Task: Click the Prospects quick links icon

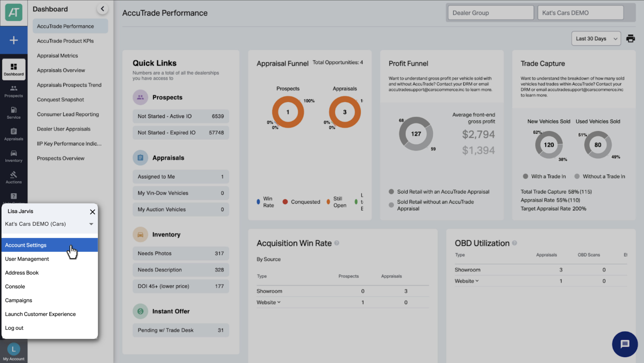Action: [x=140, y=97]
